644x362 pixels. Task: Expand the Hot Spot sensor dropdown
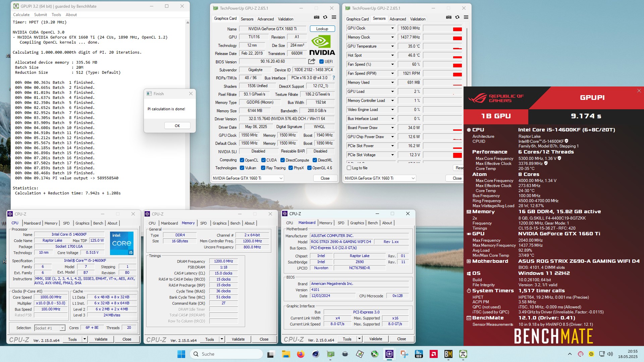point(392,55)
